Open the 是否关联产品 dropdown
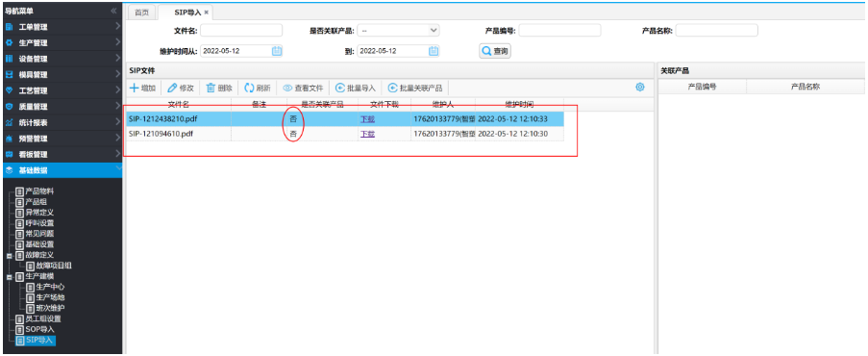Screen dimensions: 868x356 (398, 31)
